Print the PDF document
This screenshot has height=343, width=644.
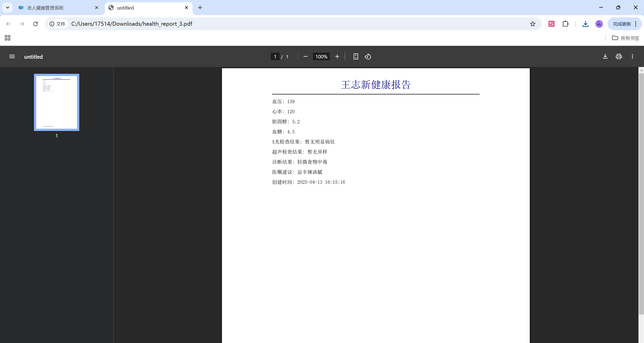pyautogui.click(x=619, y=56)
